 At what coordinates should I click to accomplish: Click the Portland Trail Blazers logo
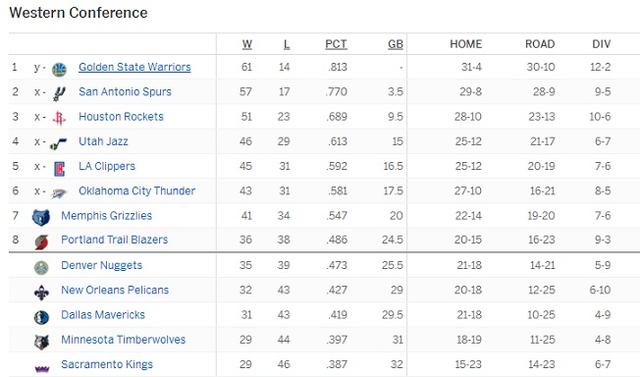[x=41, y=242]
